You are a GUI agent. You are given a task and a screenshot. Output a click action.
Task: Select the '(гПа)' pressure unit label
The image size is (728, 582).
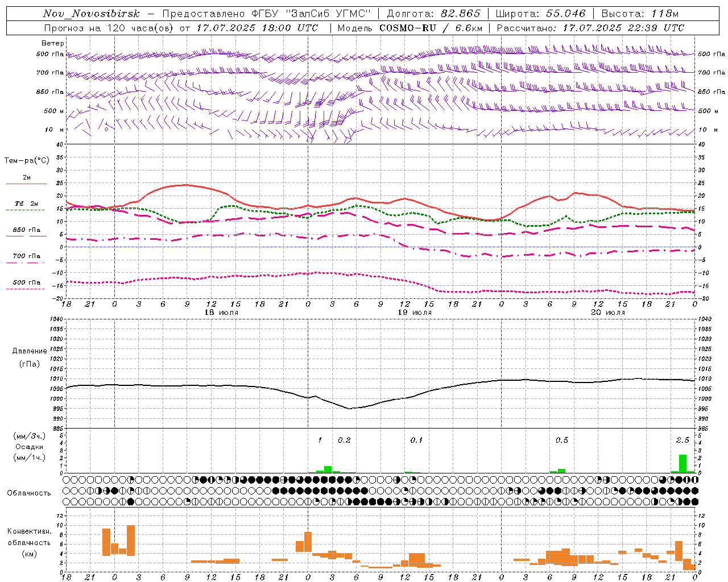30,364
